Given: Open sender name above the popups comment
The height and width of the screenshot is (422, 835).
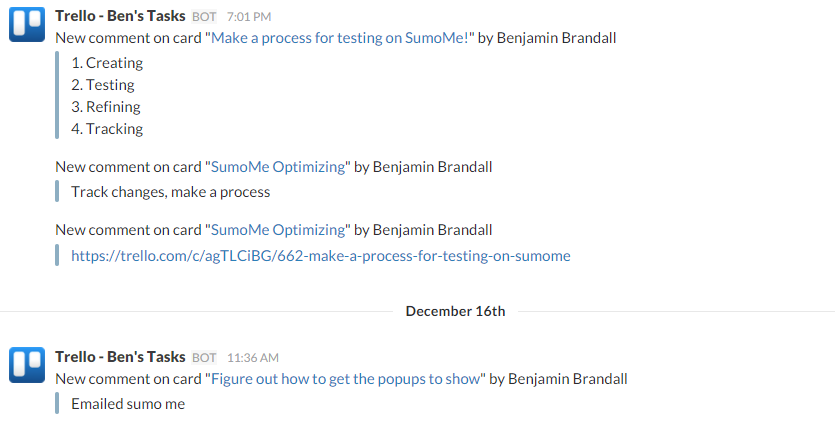Looking at the screenshot, I should pyautogui.click(x=120, y=357).
